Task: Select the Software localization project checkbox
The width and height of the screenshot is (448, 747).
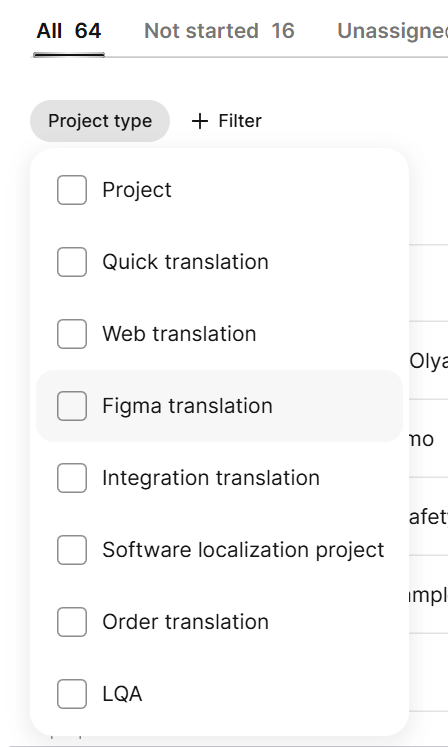Action: [72, 550]
